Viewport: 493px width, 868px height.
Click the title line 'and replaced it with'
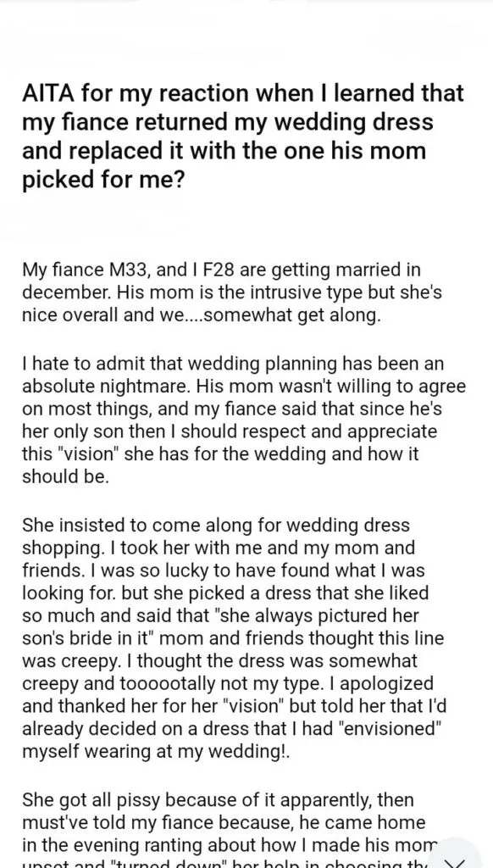pyautogui.click(x=224, y=151)
